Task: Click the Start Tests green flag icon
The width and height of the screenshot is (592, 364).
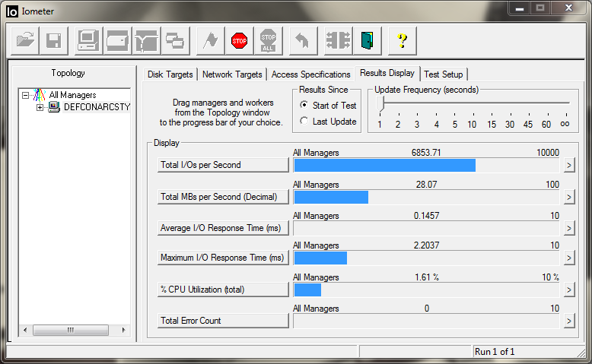Action: 211,40
